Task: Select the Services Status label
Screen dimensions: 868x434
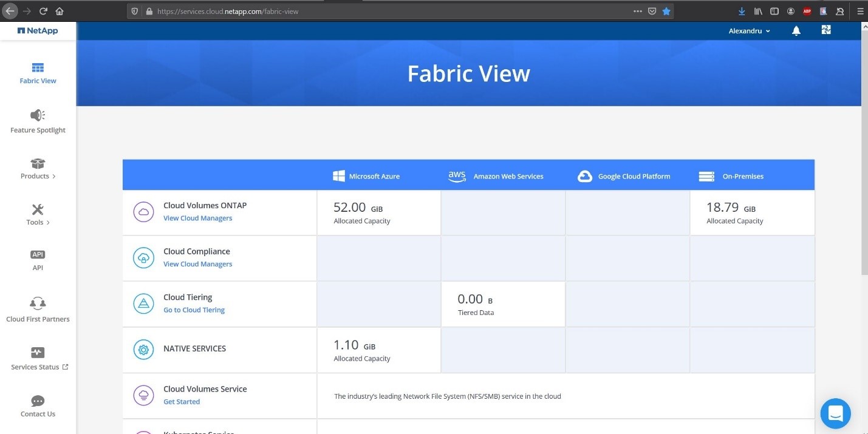Action: coord(35,367)
